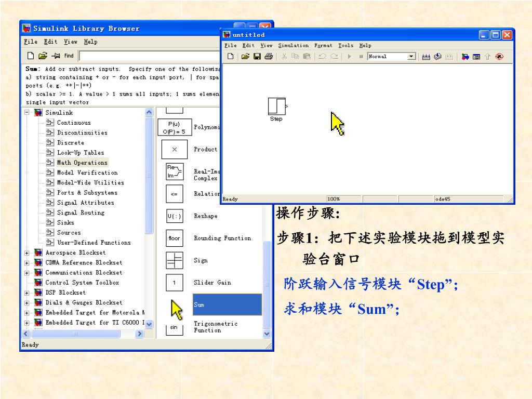This screenshot has height=399, width=532.
Task: Open Help menu in Library Browser
Action: (x=90, y=42)
